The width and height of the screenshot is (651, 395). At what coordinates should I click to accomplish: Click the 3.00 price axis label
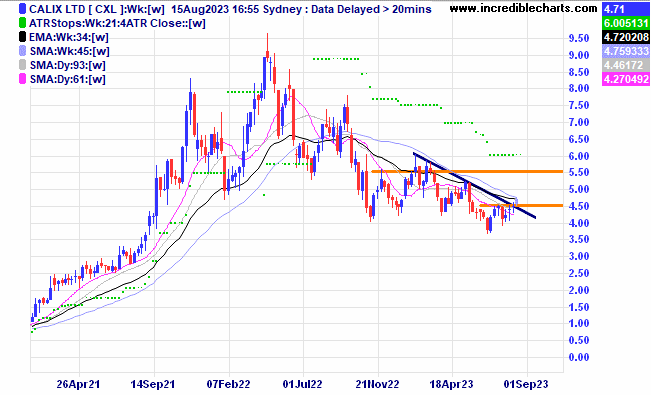pyautogui.click(x=579, y=256)
